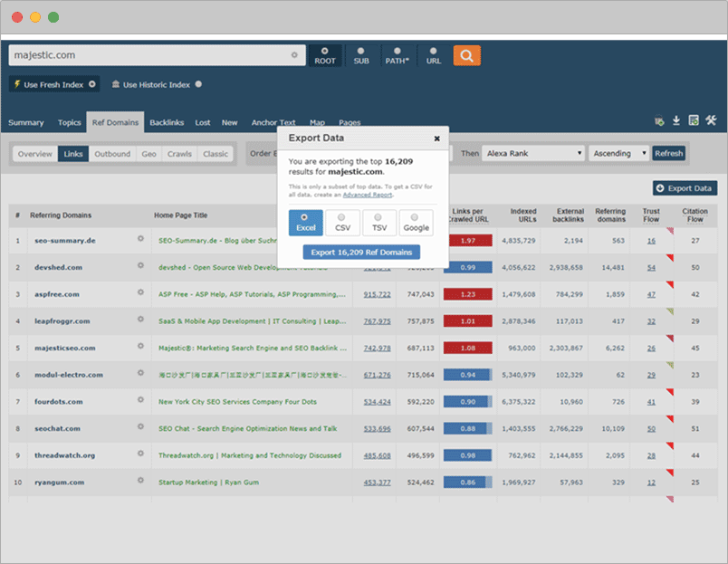Open Trust Flow value 54 link
This screenshot has height=564, width=728.
click(651, 267)
